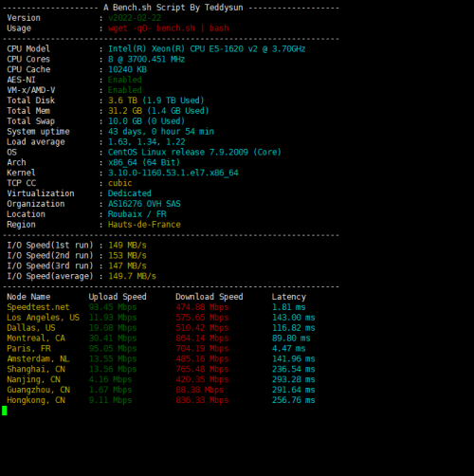Click the green terminal cursor prompt
474x476 pixels.
click(5, 411)
